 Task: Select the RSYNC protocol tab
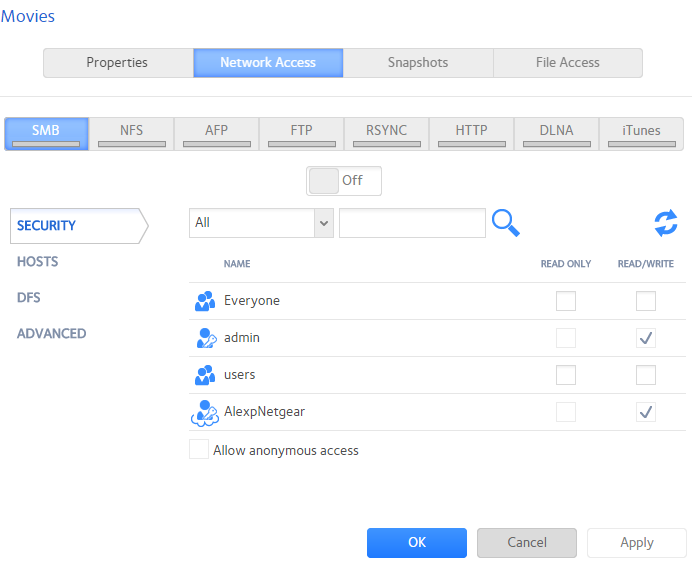tap(386, 134)
